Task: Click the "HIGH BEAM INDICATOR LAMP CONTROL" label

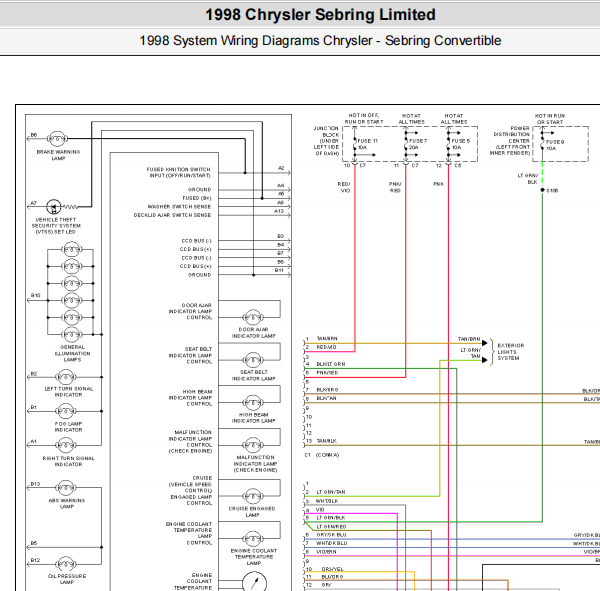Action: [190, 398]
